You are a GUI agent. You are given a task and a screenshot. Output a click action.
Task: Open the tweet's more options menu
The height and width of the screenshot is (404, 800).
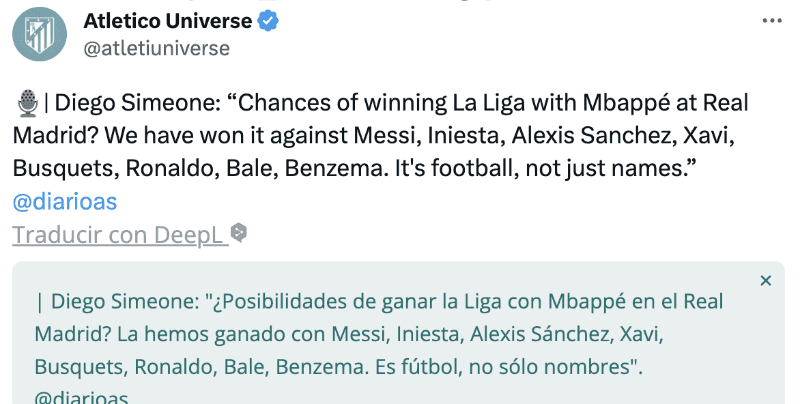click(x=771, y=20)
